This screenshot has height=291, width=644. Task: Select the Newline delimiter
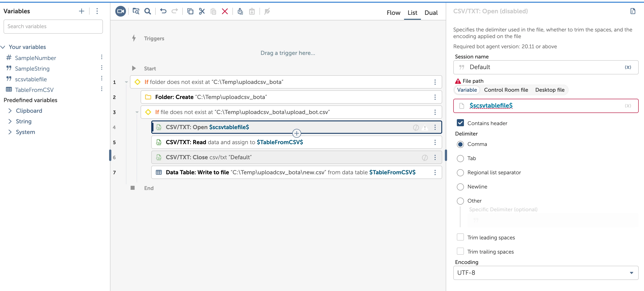pyautogui.click(x=460, y=187)
